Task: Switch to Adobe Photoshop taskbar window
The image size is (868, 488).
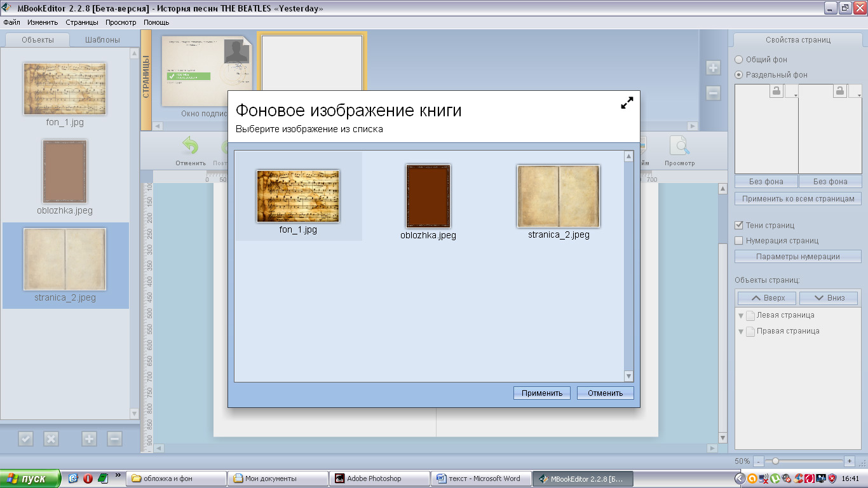Action: coord(379,478)
